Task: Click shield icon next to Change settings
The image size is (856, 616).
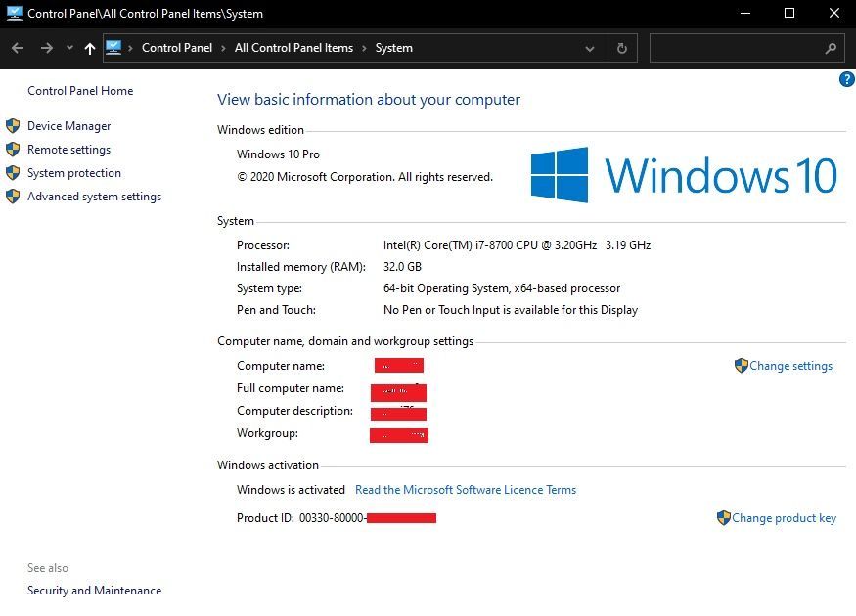Action: pyautogui.click(x=742, y=366)
